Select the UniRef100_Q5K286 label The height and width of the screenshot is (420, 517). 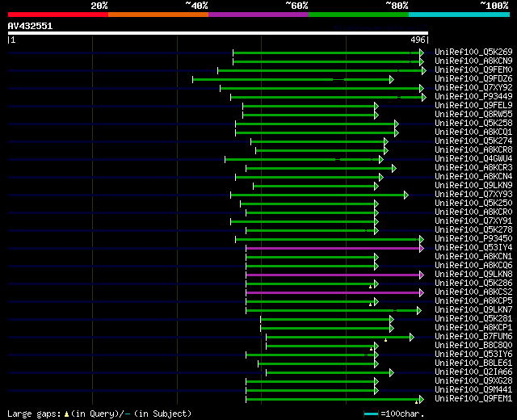[473, 283]
